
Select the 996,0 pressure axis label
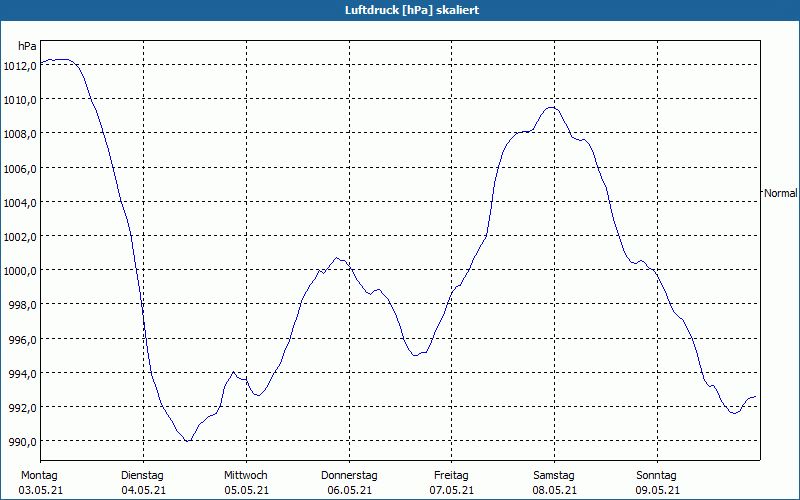tap(22, 339)
